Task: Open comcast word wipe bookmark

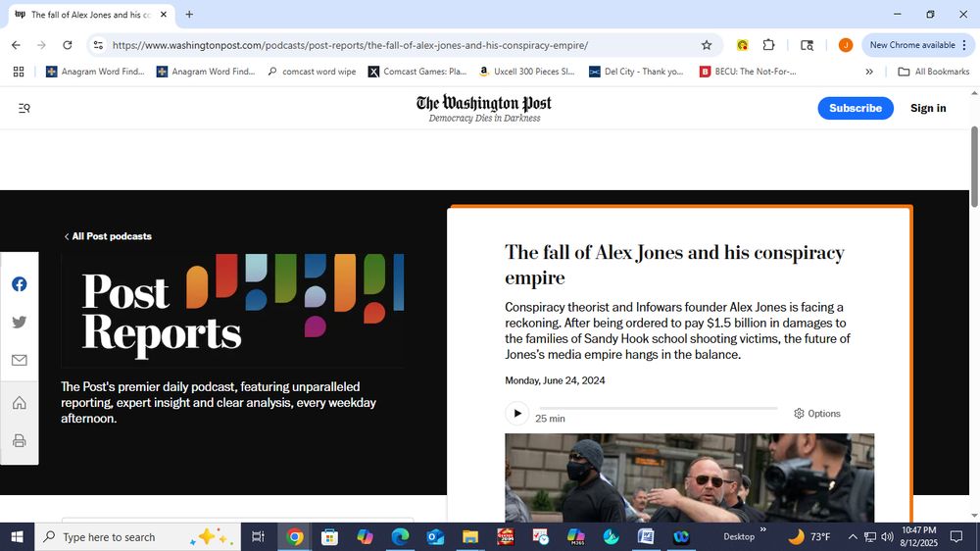Action: click(x=312, y=72)
